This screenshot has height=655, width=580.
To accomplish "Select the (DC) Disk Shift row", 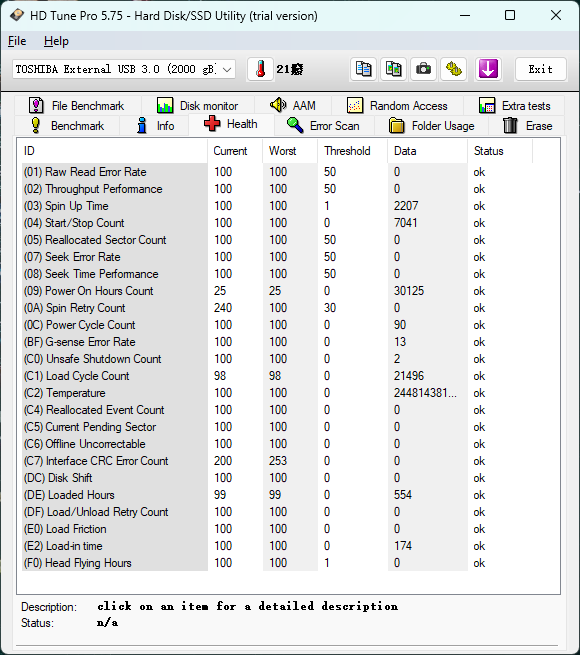I will [x=277, y=478].
